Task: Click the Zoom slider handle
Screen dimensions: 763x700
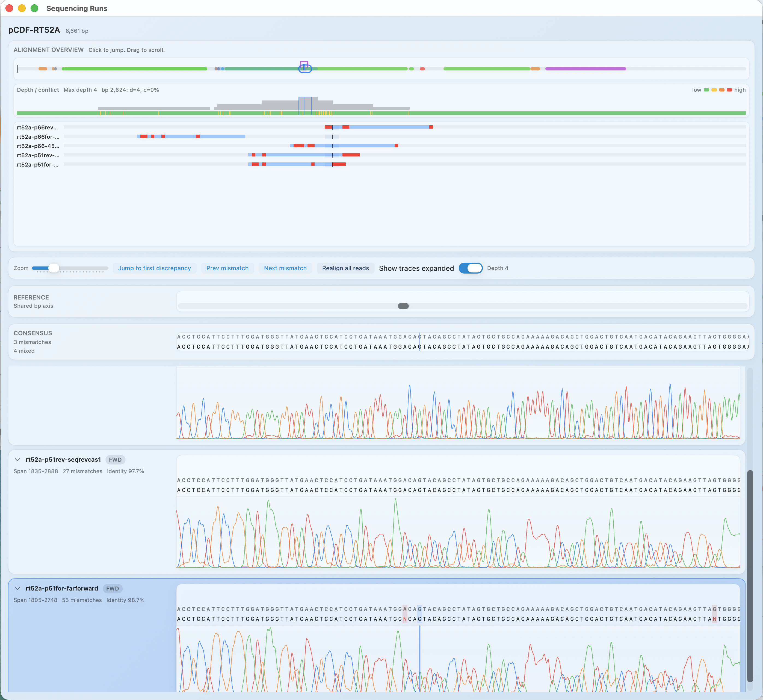Action: (x=54, y=268)
